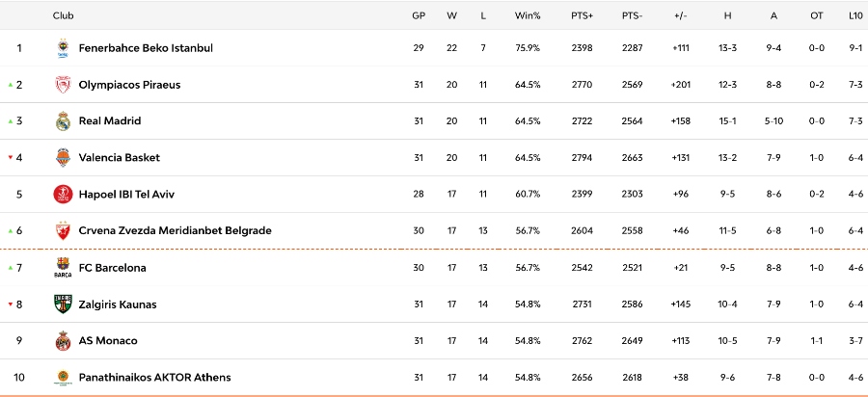Click the GP column header

click(x=419, y=15)
